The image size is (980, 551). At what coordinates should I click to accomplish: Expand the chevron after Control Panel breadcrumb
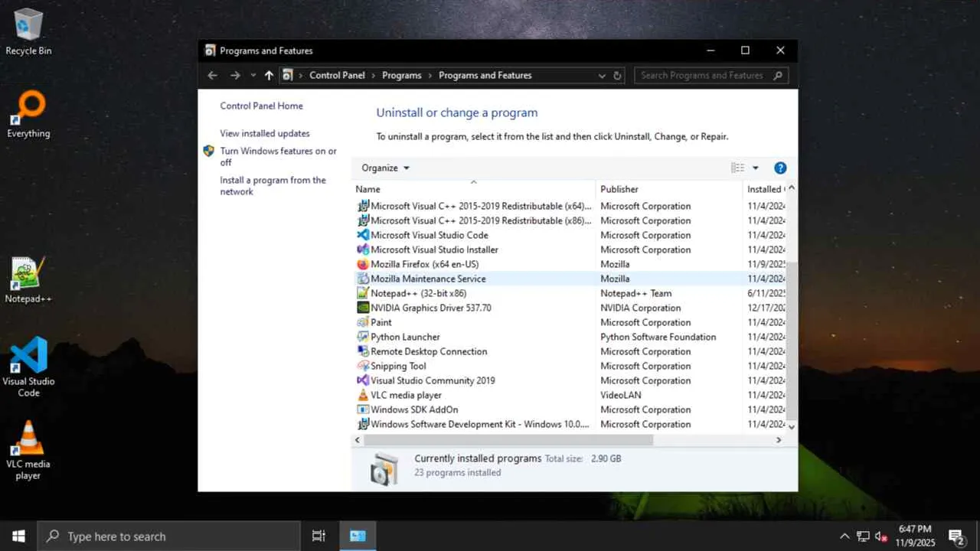point(374,75)
